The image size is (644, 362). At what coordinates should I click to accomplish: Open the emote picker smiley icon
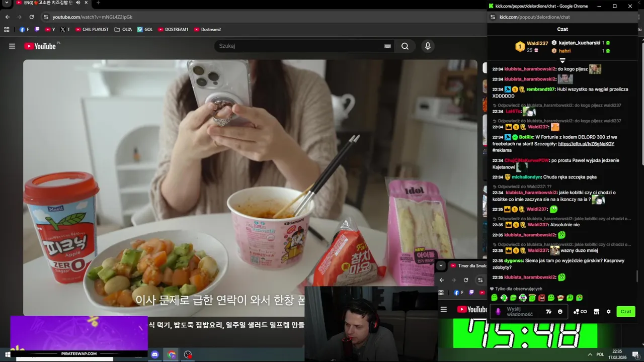(x=560, y=312)
